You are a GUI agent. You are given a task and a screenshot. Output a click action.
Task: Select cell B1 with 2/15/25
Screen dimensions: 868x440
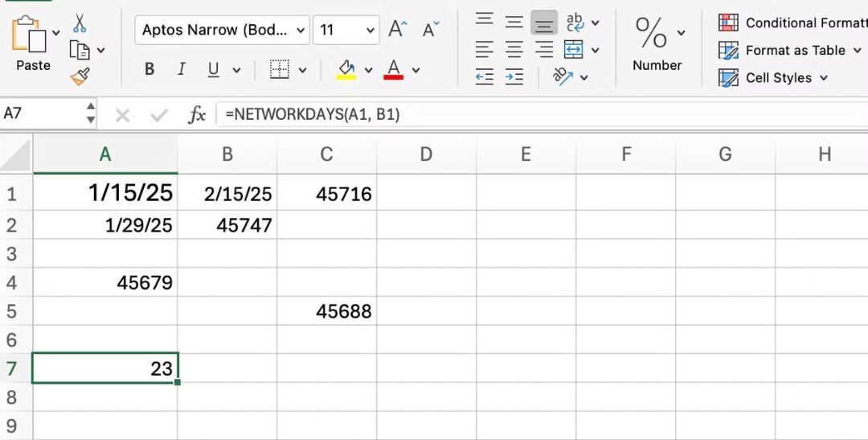coord(227,193)
